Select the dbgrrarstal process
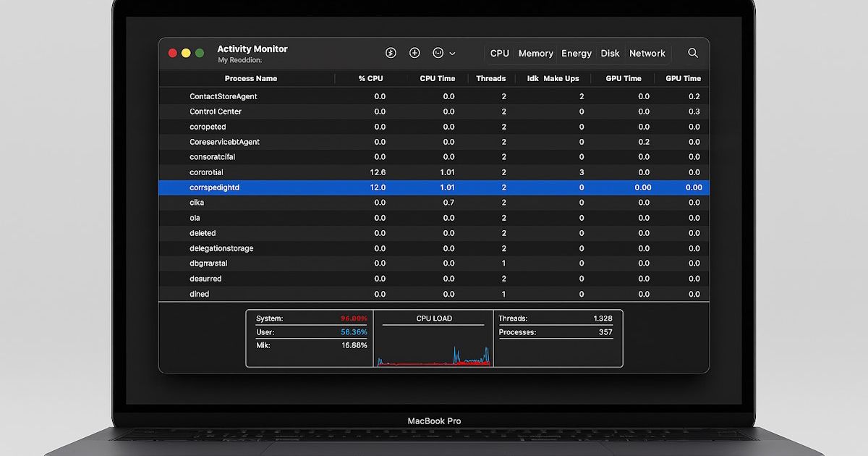 (434, 263)
